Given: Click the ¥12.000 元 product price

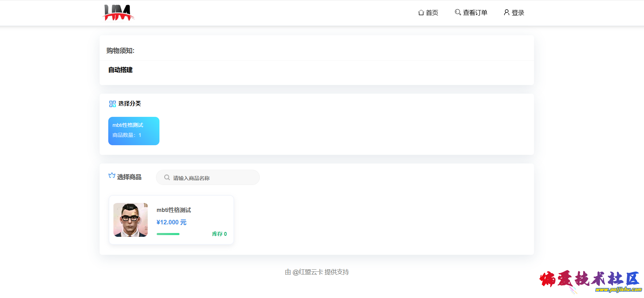Looking at the screenshot, I should pyautogui.click(x=172, y=222).
